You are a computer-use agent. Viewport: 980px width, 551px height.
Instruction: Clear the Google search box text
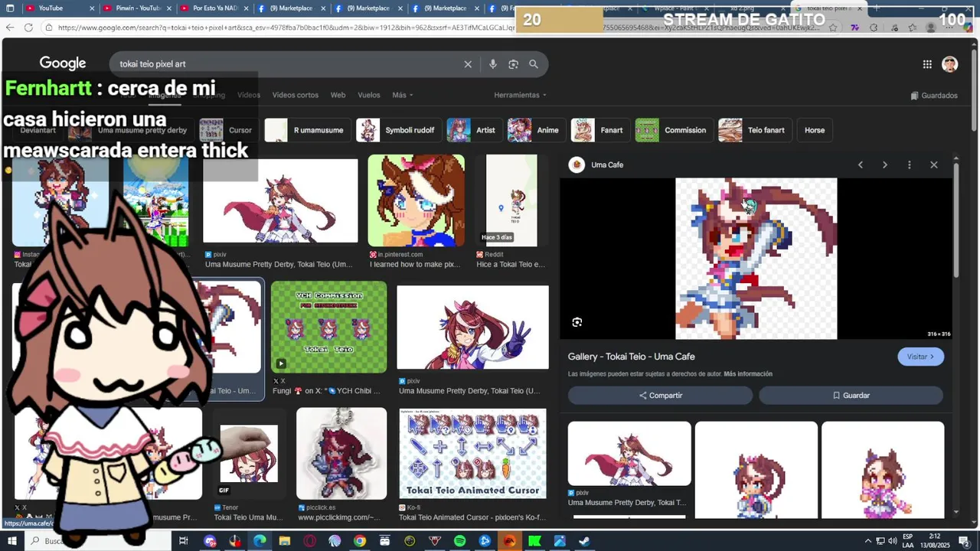468,64
